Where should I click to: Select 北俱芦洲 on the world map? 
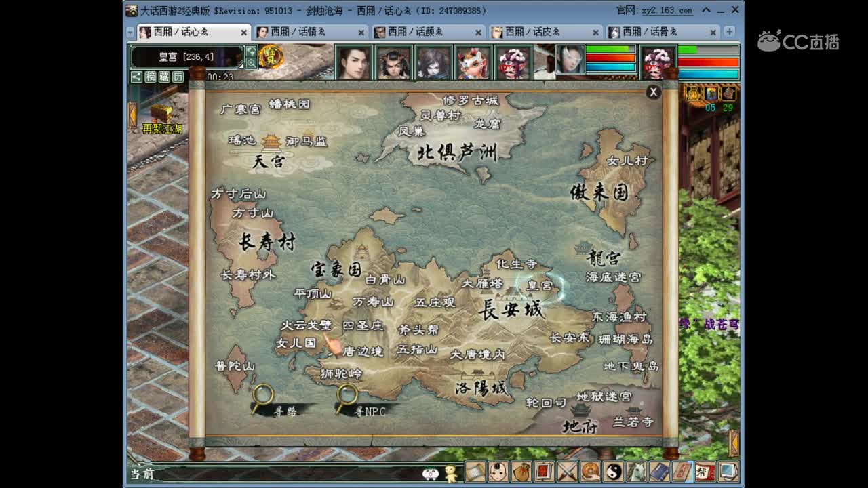pyautogui.click(x=457, y=152)
